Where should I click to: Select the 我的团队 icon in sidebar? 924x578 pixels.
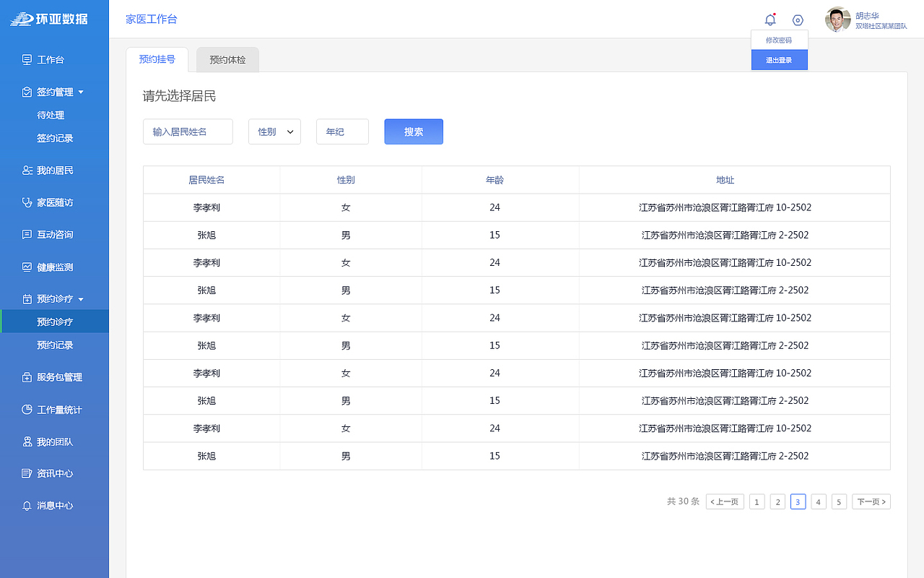point(27,441)
